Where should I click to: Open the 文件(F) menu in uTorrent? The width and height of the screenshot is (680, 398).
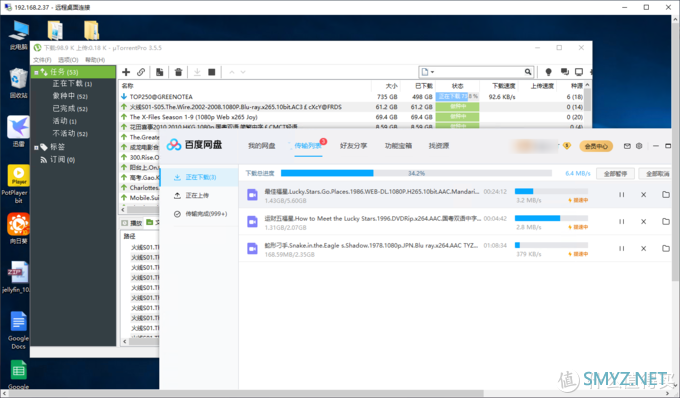[42, 60]
